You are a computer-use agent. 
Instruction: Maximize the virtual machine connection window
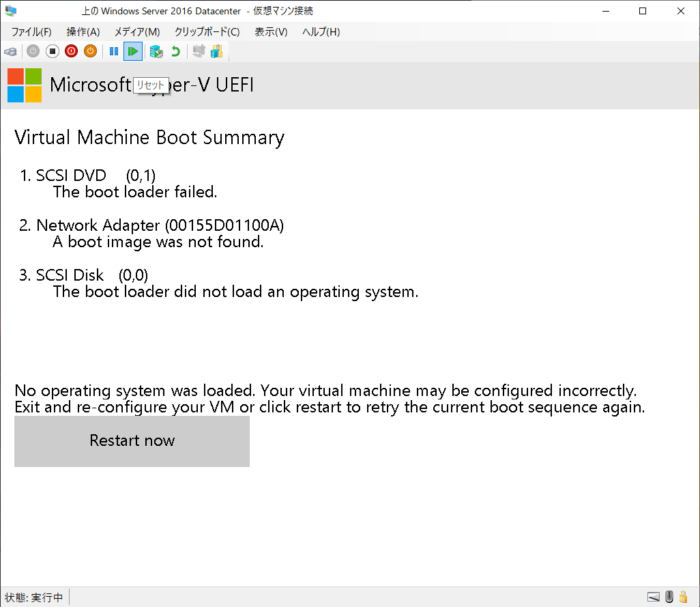643,11
